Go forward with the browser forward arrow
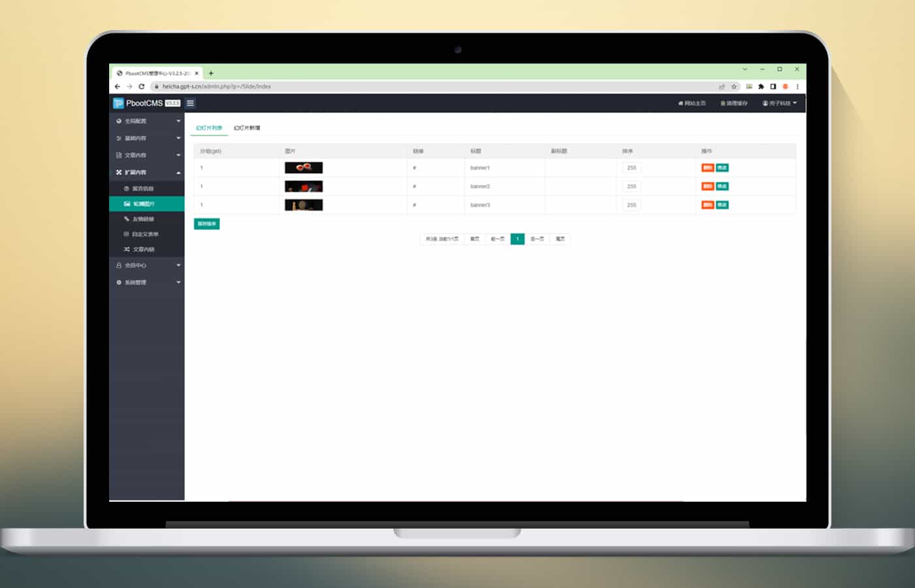This screenshot has width=915, height=588. 129,86
